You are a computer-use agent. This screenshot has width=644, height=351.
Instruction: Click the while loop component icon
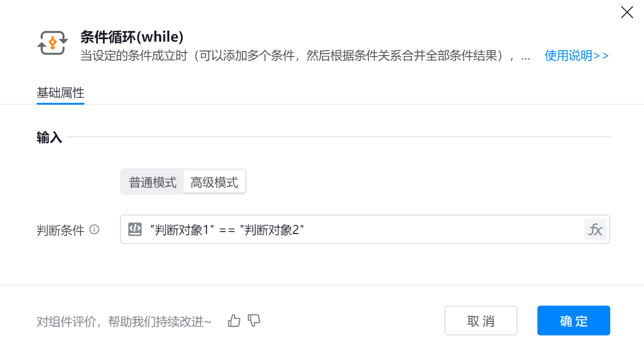tap(53, 43)
